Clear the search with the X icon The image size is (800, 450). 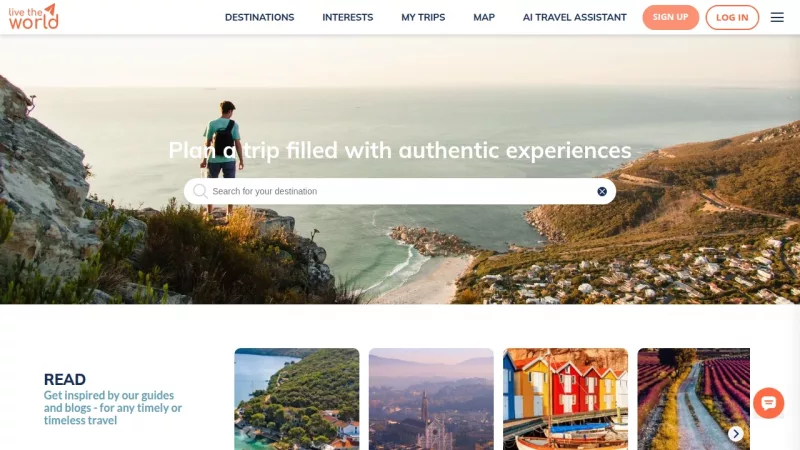pos(602,191)
